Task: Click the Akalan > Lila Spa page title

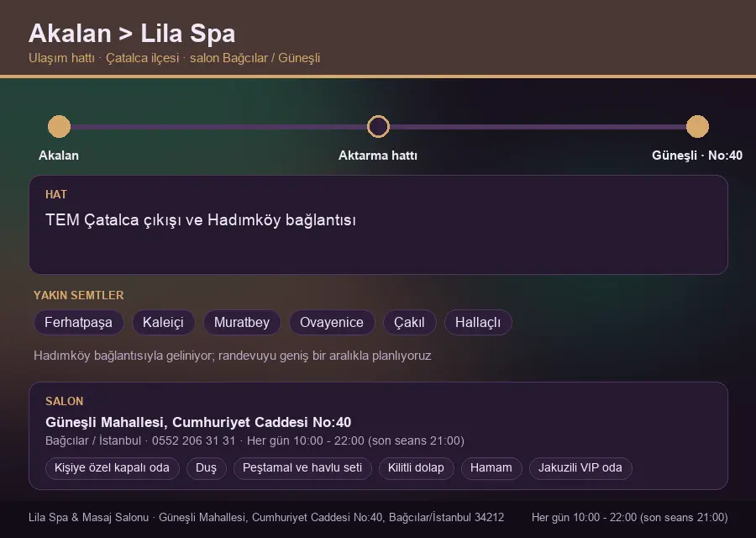Action: point(132,34)
